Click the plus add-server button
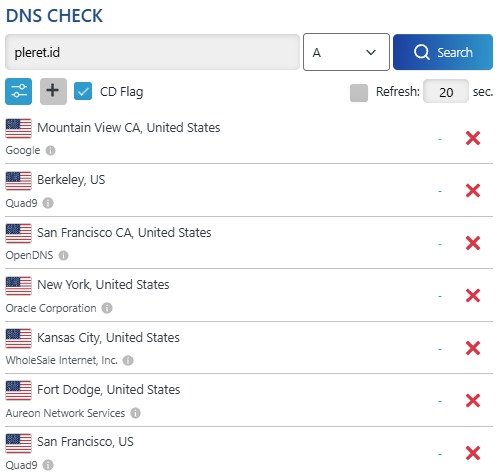Image resolution: width=500 pixels, height=474 pixels. (53, 91)
